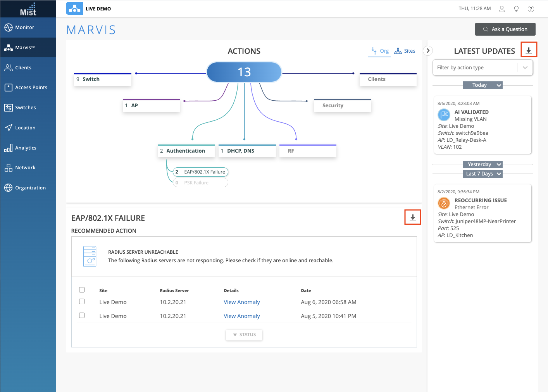Open View Anomaly for Aug 6 entry
Image resolution: width=548 pixels, height=392 pixels.
pyautogui.click(x=241, y=302)
